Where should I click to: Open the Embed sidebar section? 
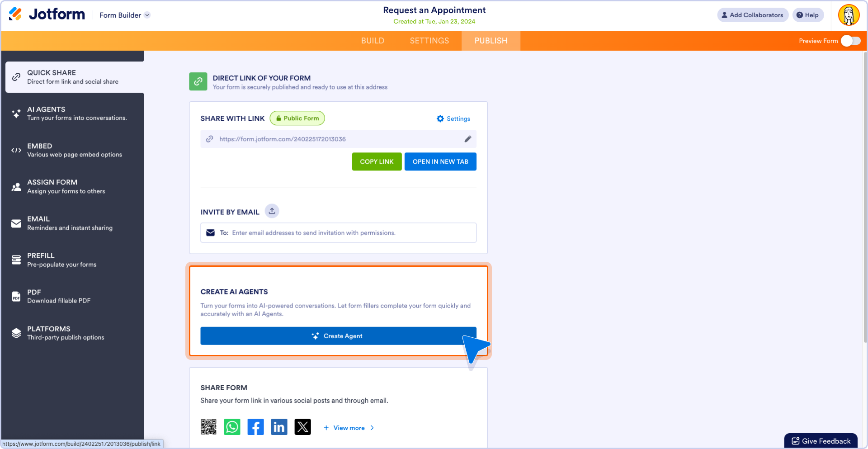(x=72, y=150)
